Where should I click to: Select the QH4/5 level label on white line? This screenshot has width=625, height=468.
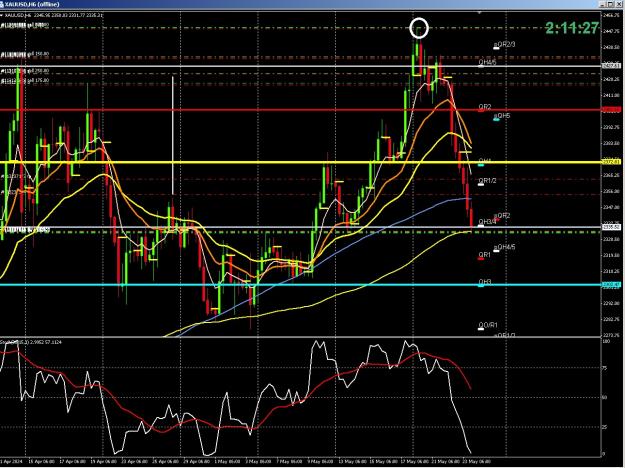pos(487,62)
